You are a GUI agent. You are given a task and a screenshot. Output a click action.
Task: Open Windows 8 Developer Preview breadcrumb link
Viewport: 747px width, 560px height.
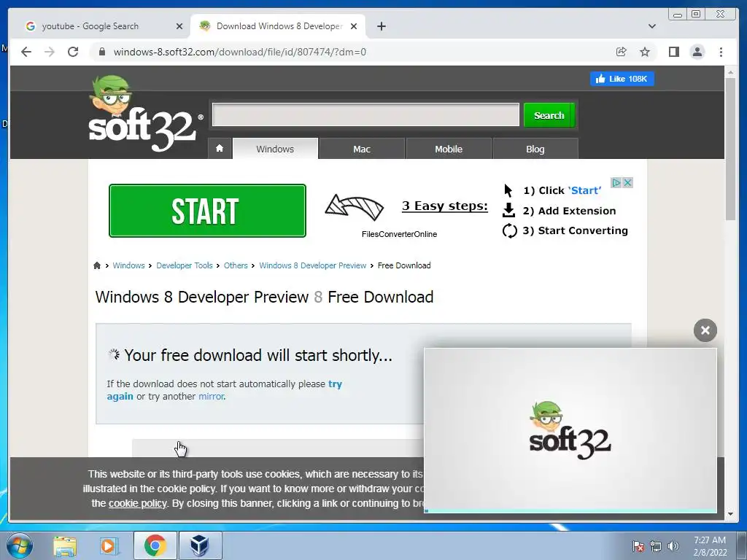(x=312, y=265)
